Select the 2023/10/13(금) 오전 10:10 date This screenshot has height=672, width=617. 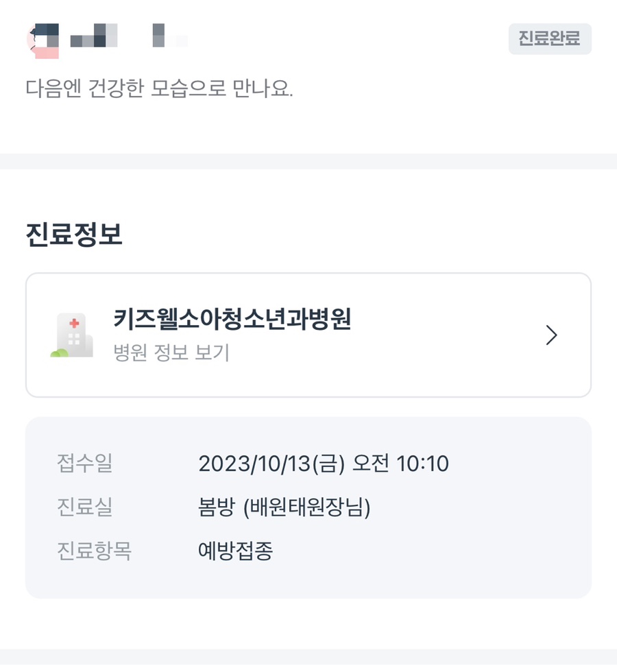pos(324,464)
